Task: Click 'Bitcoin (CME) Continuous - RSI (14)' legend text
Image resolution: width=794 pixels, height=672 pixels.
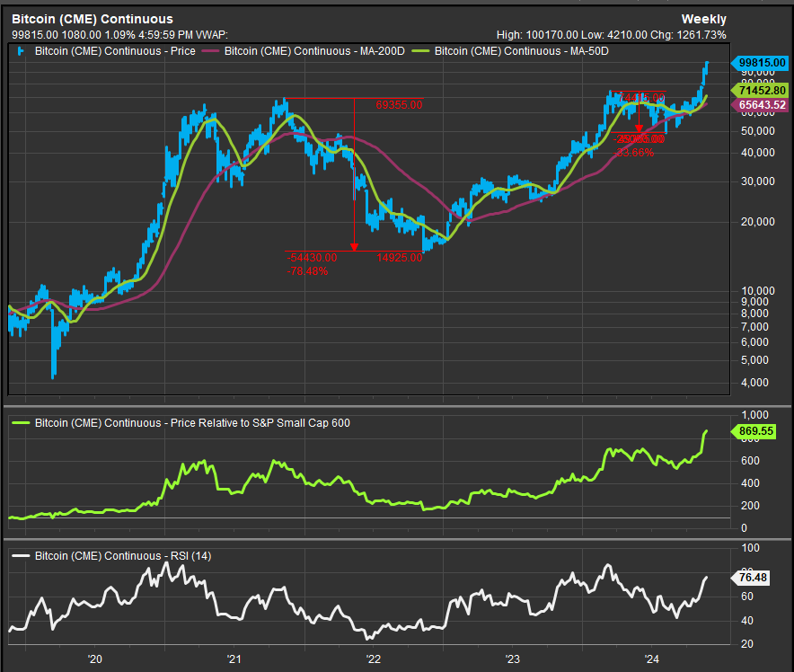Action: [x=123, y=556]
